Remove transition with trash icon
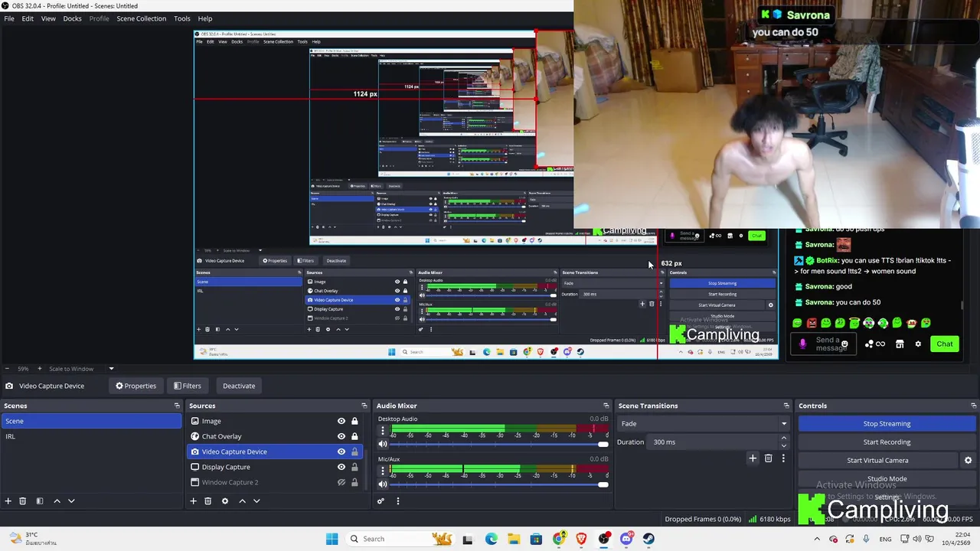Viewport: 980px width, 551px height. click(768, 458)
